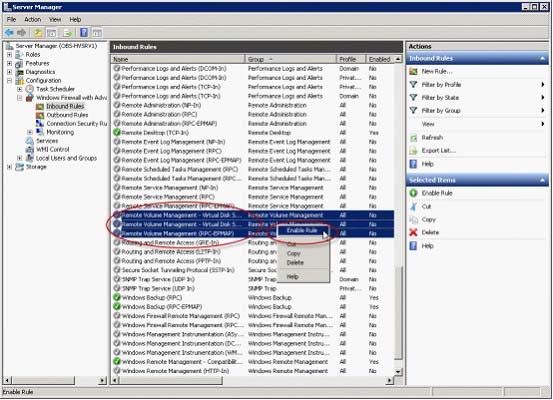
Task: Click the Export List icon
Action: click(x=413, y=151)
